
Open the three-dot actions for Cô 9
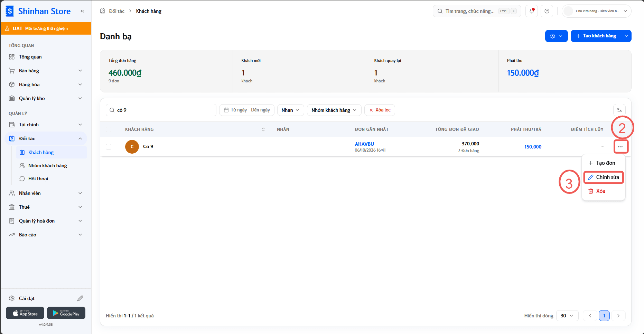point(620,147)
